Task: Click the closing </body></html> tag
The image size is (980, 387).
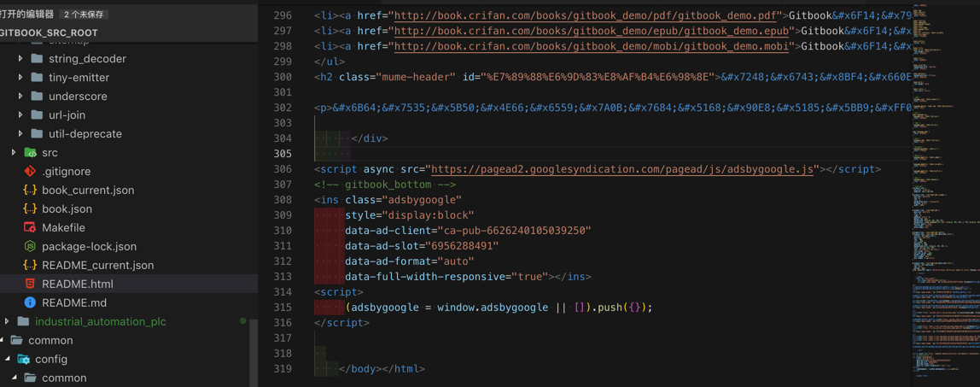Action: (382, 369)
